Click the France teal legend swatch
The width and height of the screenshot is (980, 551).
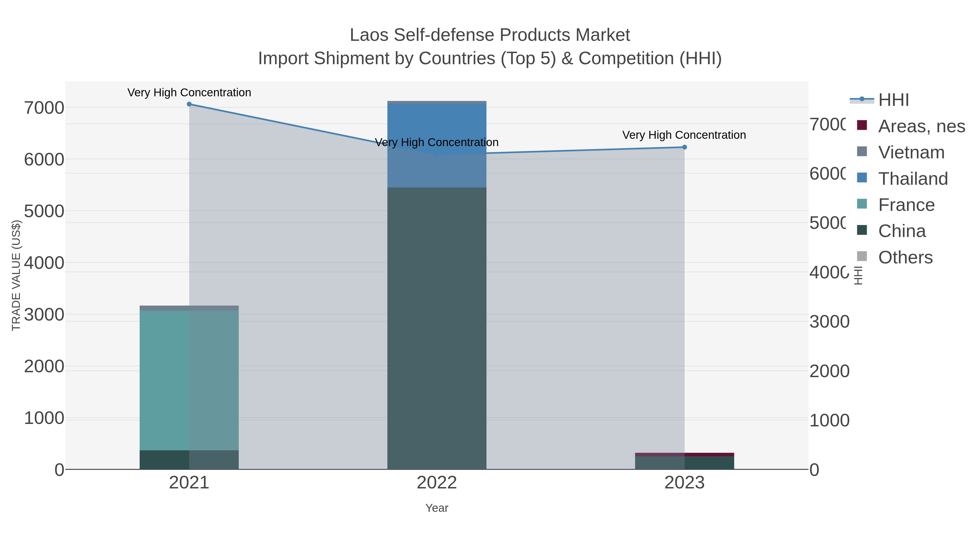[862, 204]
